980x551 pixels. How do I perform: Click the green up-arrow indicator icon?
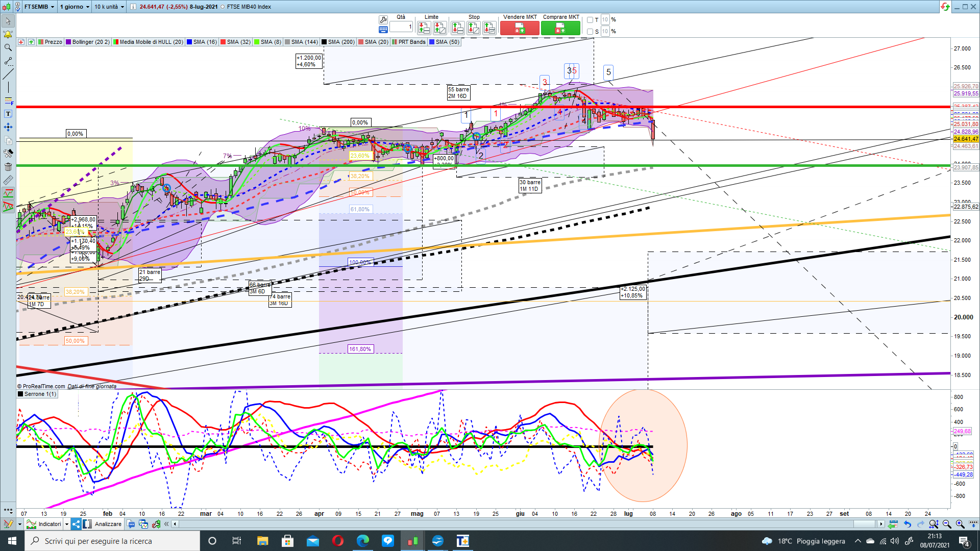[x=32, y=42]
